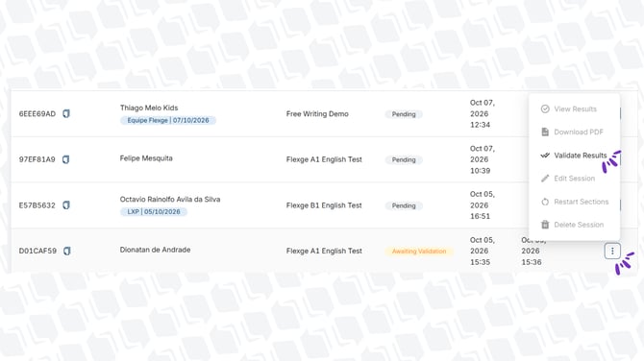
Task: Select Edit Session menu option
Action: (575, 178)
